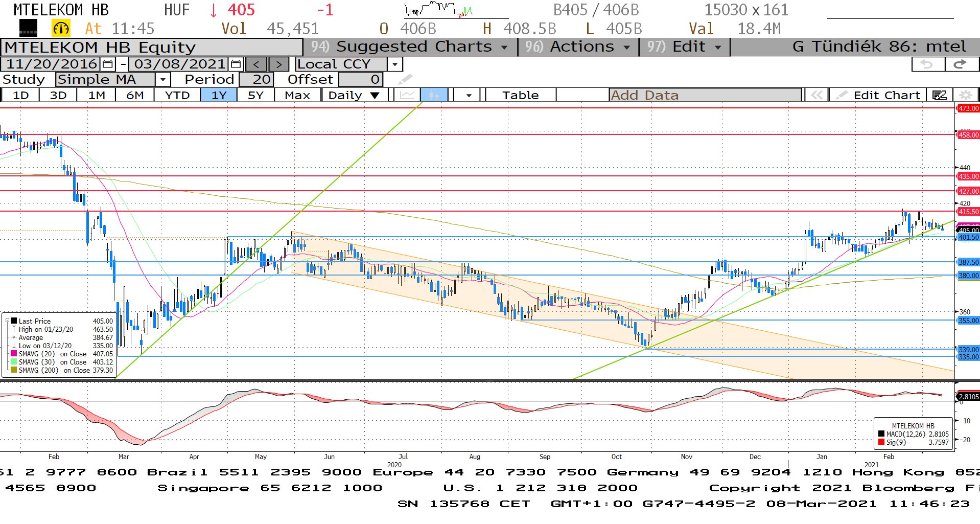This screenshot has height=524, width=980.
Task: Click the 380.00 blue price level label
Action: click(x=968, y=276)
